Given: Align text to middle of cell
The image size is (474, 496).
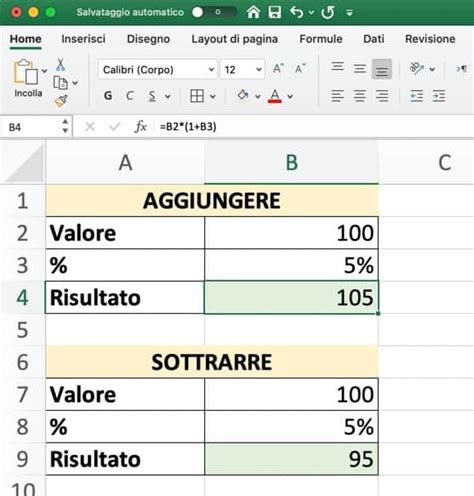Looking at the screenshot, I should coord(360,69).
